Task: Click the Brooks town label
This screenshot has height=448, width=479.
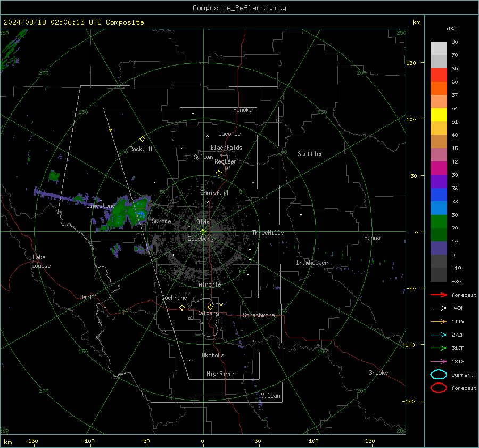Action: 378,373
